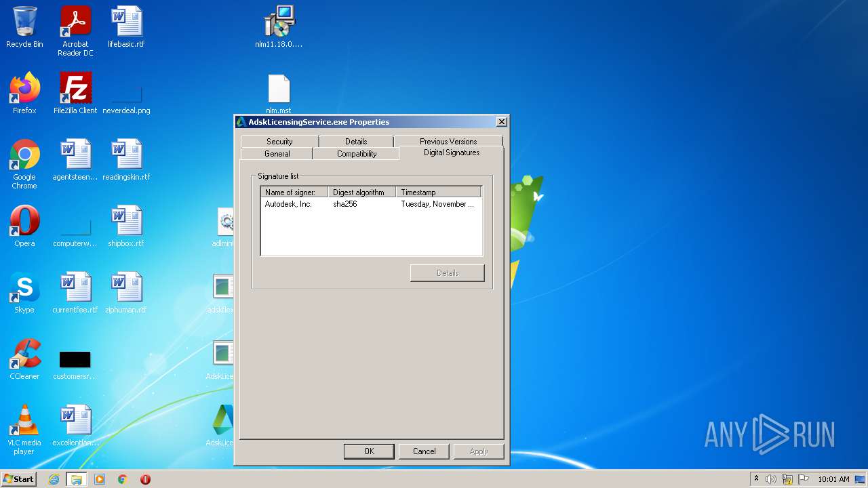Viewport: 868px width, 488px height.
Task: Select the partly hidden AdskLice... file icon
Action: coord(220,359)
